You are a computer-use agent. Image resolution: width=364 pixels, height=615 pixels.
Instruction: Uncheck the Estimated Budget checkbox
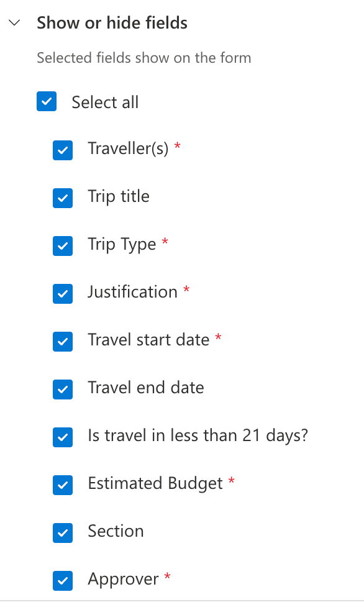click(63, 485)
